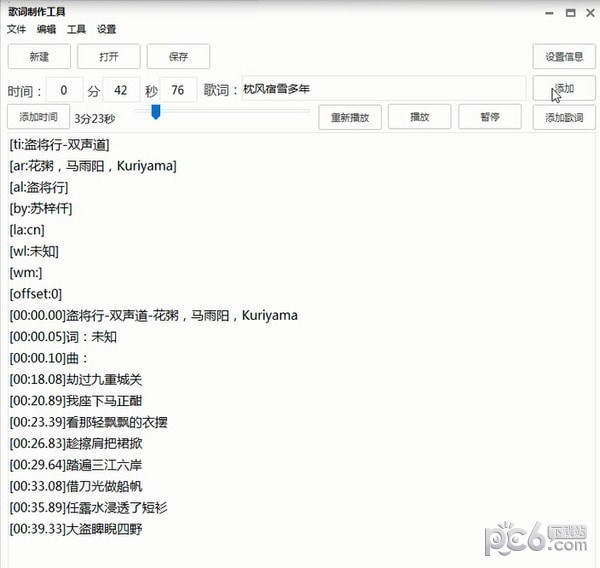Click the 打开 button

pyautogui.click(x=109, y=57)
